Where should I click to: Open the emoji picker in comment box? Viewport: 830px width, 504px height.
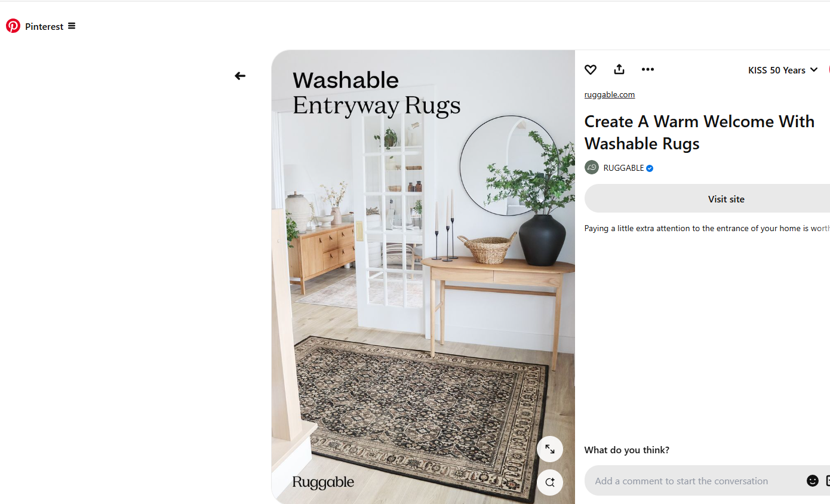click(812, 481)
